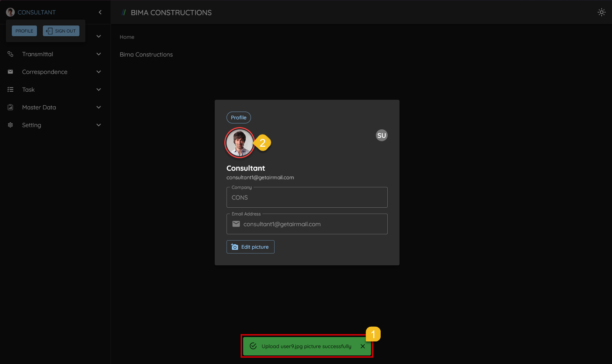Expand the Transmittal menu chevron
This screenshot has height=364, width=612.
99,54
